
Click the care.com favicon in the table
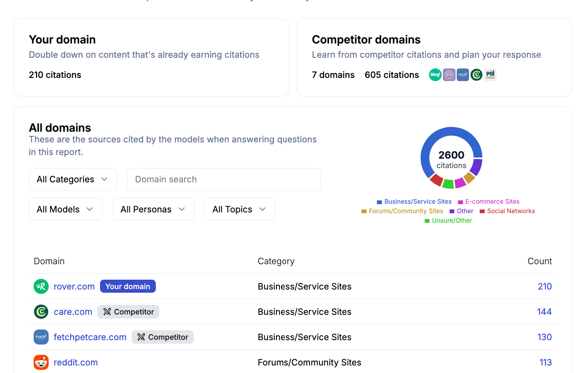point(41,312)
